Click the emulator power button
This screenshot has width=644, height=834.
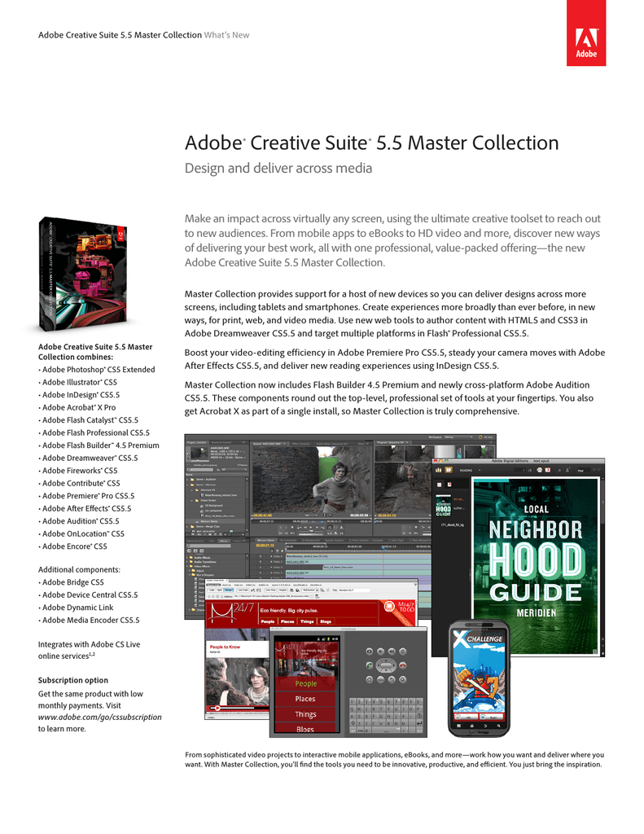click(x=402, y=652)
